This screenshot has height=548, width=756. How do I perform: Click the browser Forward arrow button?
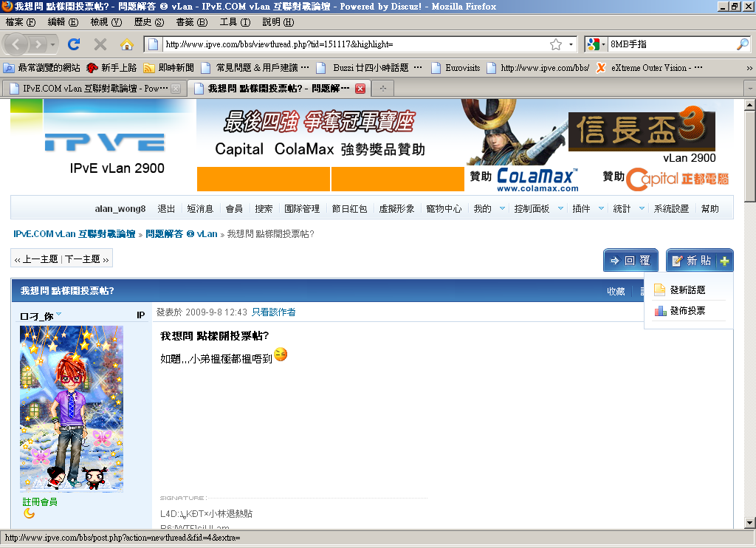click(x=37, y=44)
